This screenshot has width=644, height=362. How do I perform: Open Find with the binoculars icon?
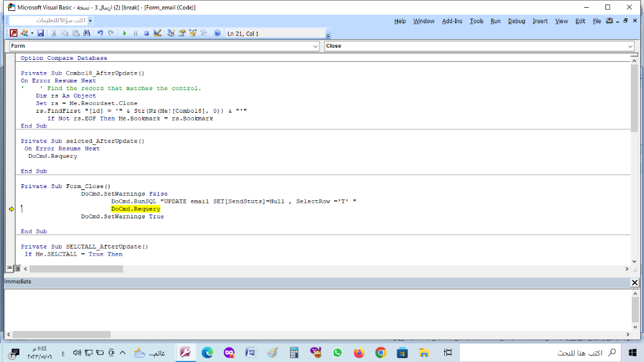coord(87,33)
